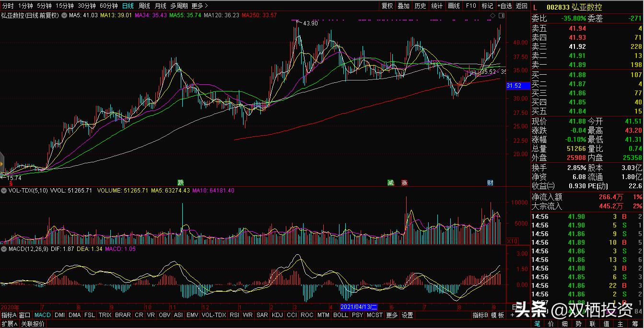
Task: Click the plus button beside 模板
Action: (x=512, y=315)
